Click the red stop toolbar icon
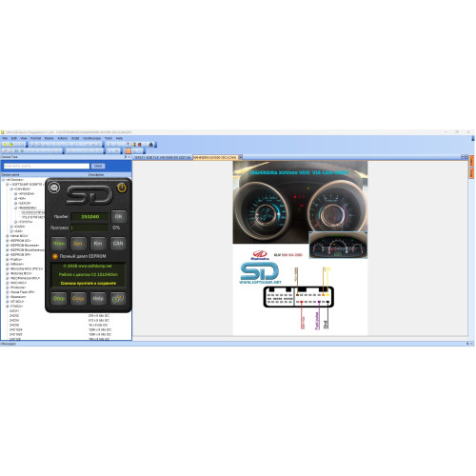The width and height of the screenshot is (476, 476). coord(139,145)
